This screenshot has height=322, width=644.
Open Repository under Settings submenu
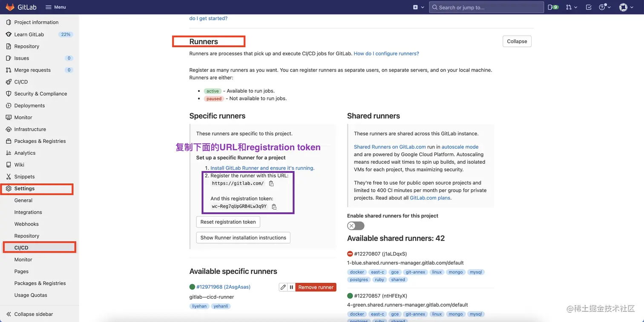27,236
